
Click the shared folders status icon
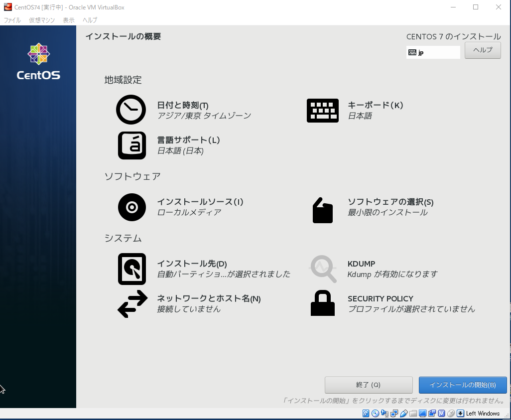[413, 414]
